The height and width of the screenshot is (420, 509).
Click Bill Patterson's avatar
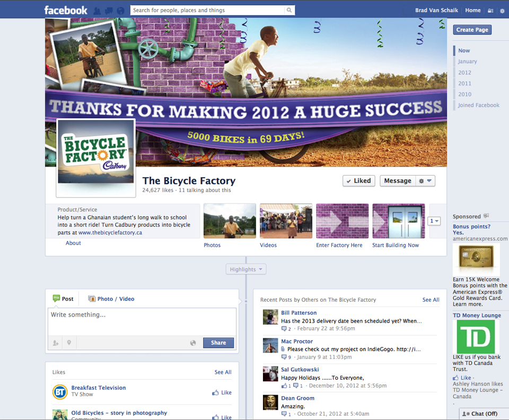(270, 317)
